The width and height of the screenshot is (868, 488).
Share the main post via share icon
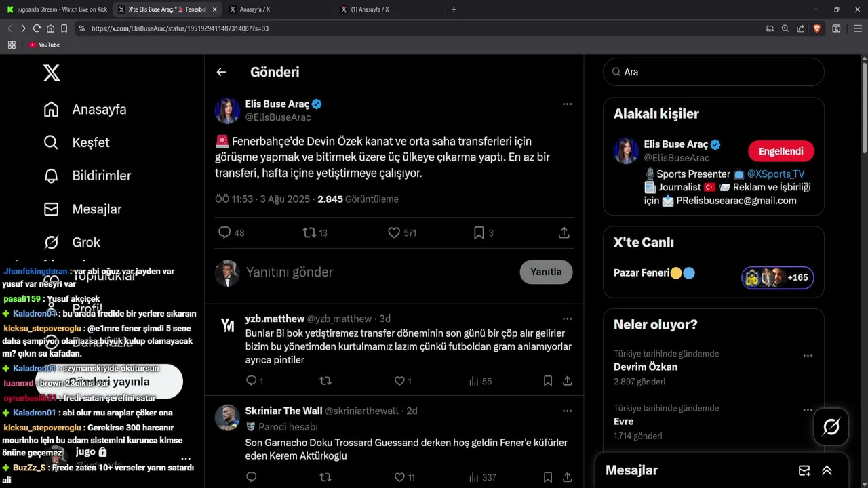(x=564, y=232)
